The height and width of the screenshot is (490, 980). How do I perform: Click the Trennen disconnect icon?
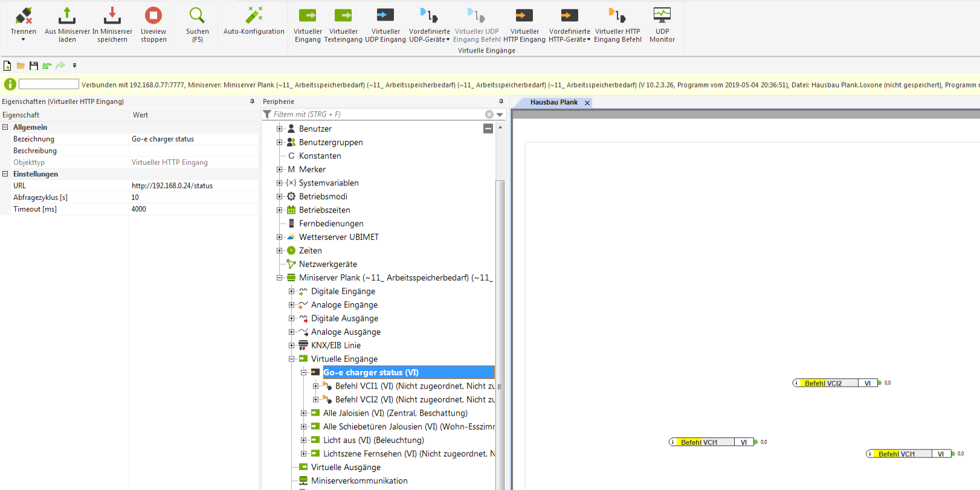[23, 16]
